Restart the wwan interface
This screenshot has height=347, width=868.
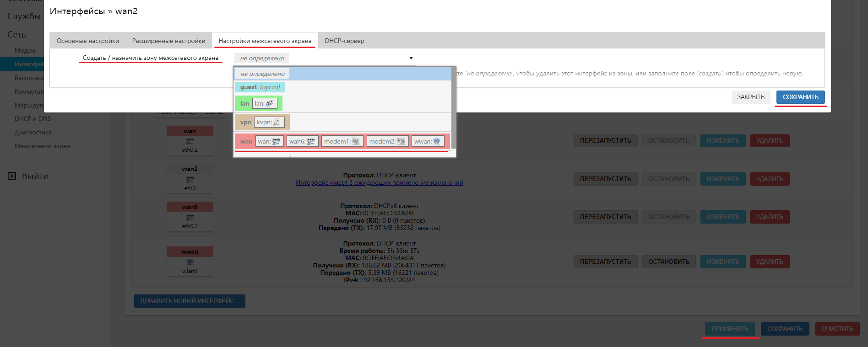pyautogui.click(x=606, y=262)
